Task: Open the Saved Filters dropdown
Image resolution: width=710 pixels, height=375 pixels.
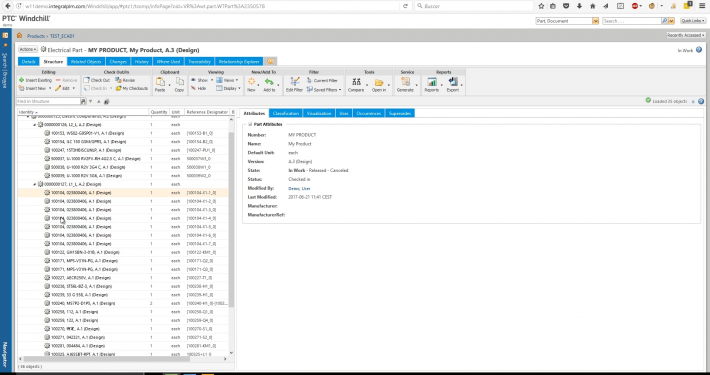Action: 324,90
